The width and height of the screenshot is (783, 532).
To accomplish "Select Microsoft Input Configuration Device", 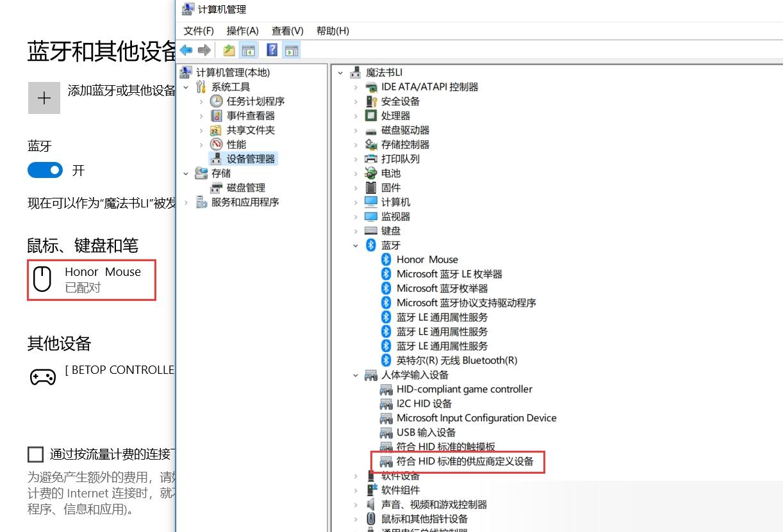I will pyautogui.click(x=477, y=418).
